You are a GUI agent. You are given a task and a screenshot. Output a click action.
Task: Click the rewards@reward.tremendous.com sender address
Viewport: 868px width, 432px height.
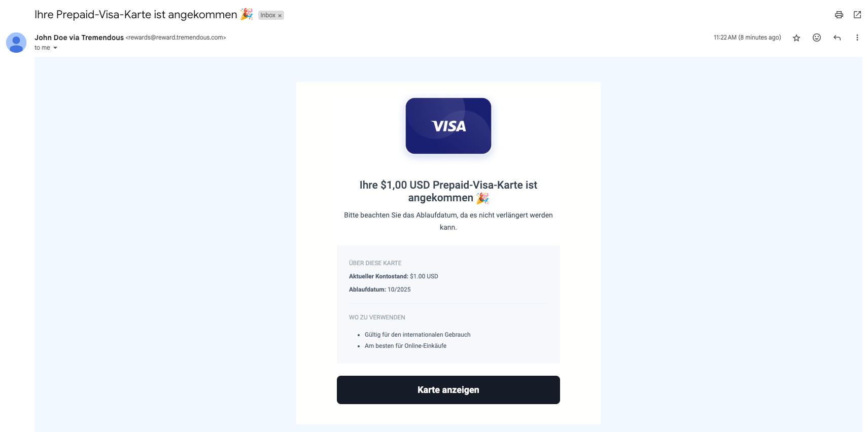tap(176, 38)
